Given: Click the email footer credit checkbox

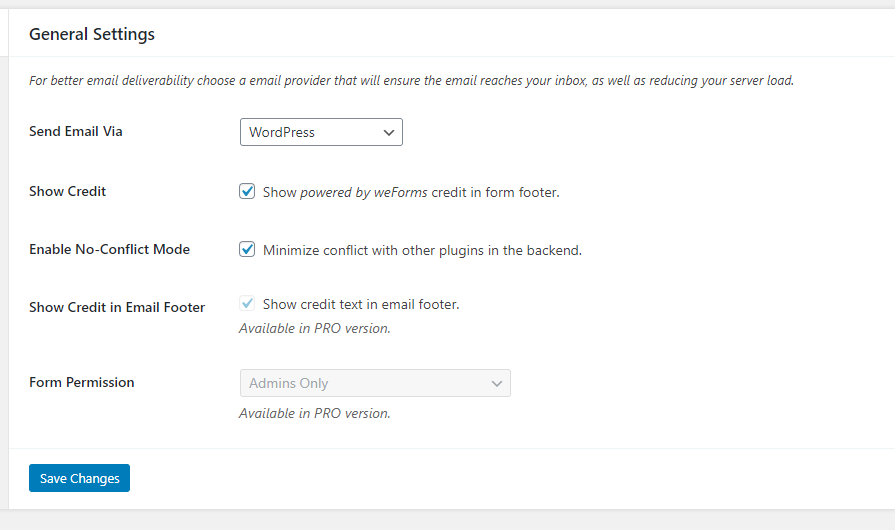Looking at the screenshot, I should (247, 304).
